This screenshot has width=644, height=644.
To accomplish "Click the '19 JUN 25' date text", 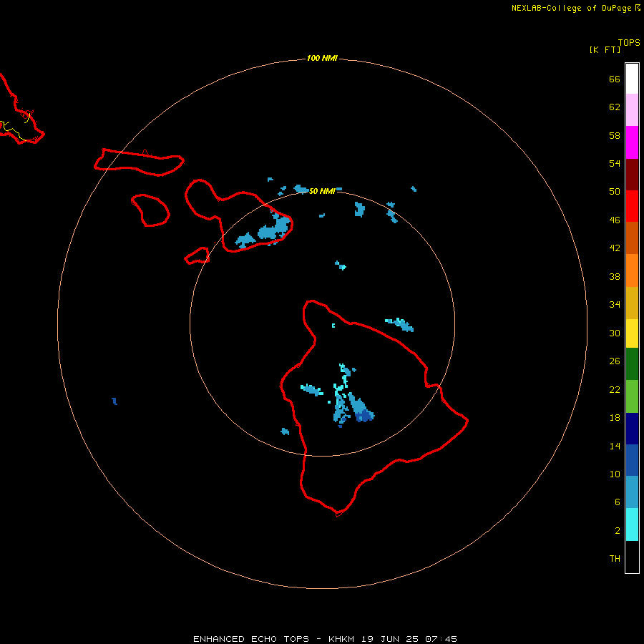I will 390,639.
